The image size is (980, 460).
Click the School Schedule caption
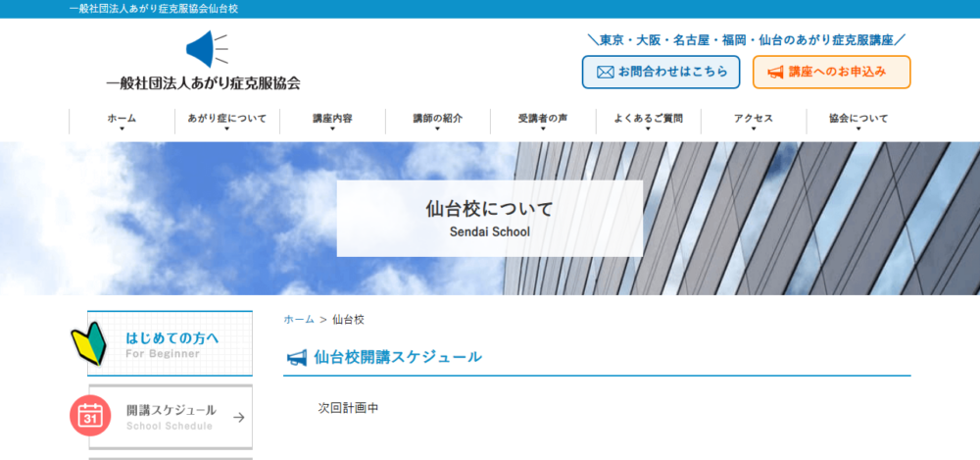coord(170,427)
